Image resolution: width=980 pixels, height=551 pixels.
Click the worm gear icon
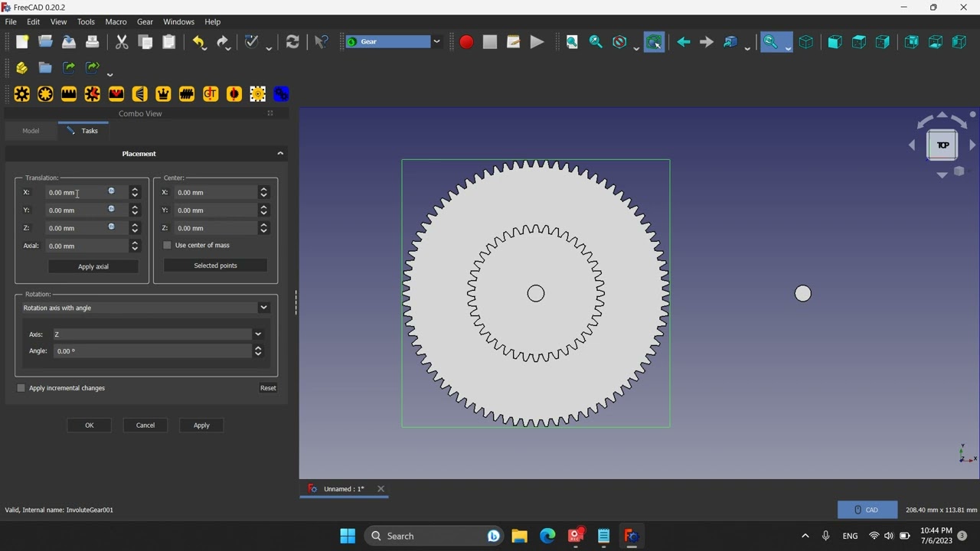pyautogui.click(x=187, y=93)
